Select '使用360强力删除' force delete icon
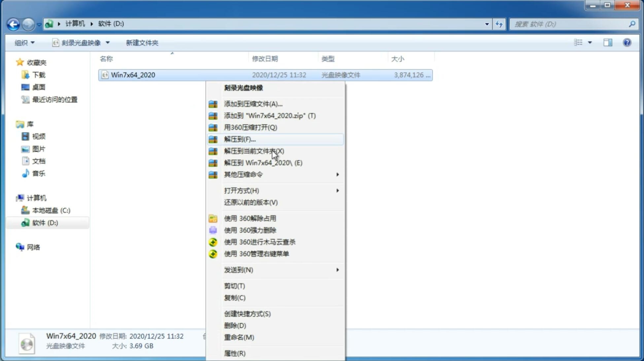Image resolution: width=644 pixels, height=361 pixels. point(213,230)
